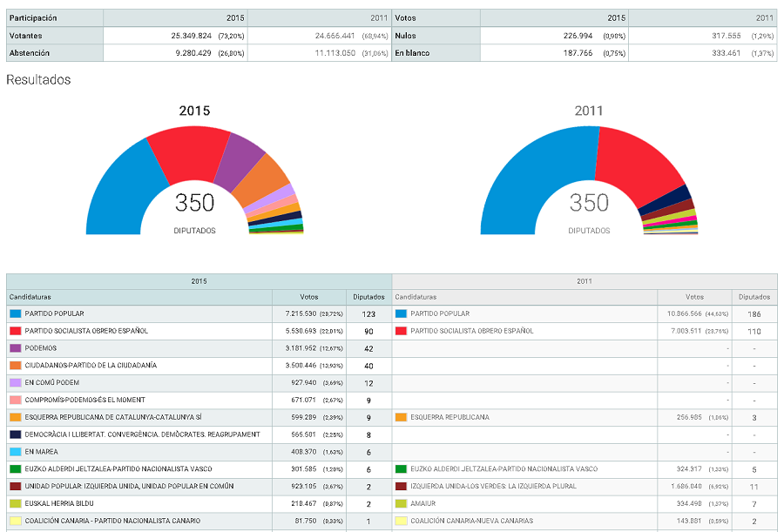The height and width of the screenshot is (532, 784).
Task: Click the dark red Unidad Popular swatch
Action: (x=16, y=487)
